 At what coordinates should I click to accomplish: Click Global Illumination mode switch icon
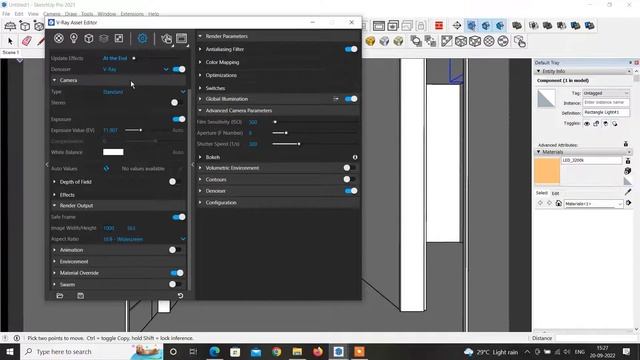click(336, 99)
